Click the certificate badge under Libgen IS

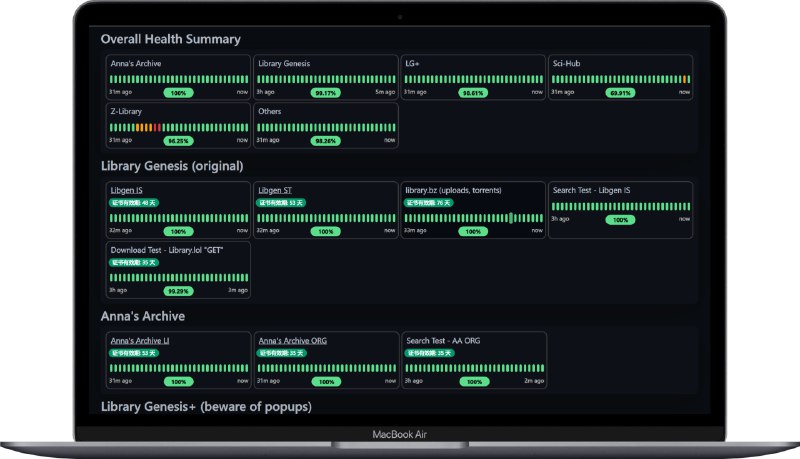[133, 202]
